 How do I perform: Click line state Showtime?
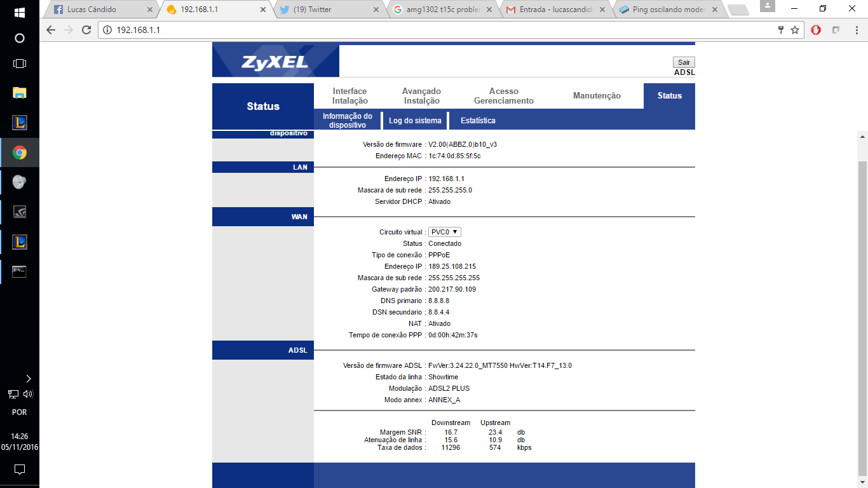tap(444, 377)
